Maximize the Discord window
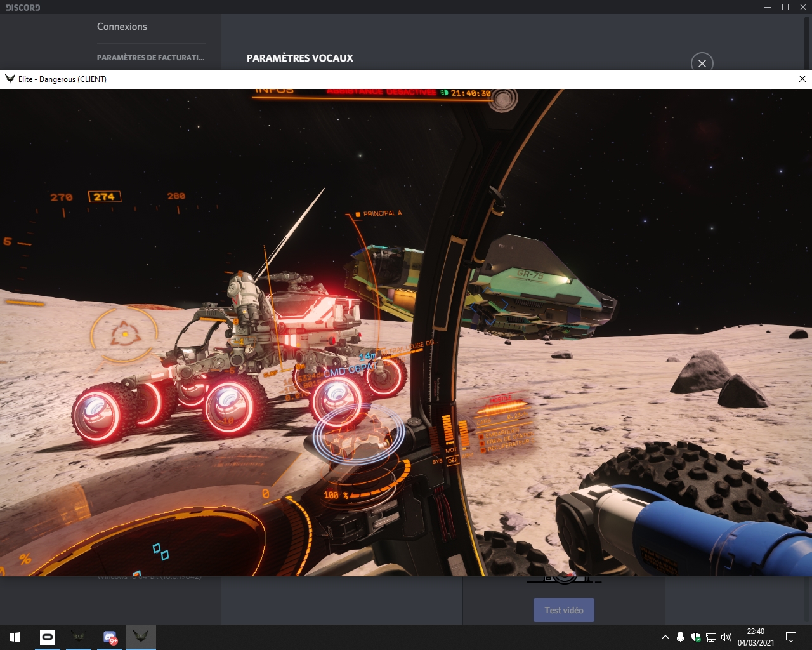This screenshot has height=650, width=812. coord(785,7)
